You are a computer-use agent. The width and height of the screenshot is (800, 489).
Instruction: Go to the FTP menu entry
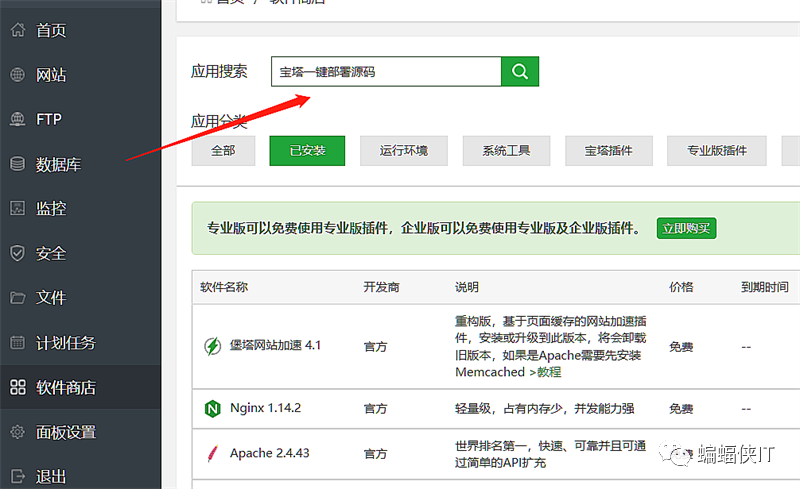coord(49,119)
